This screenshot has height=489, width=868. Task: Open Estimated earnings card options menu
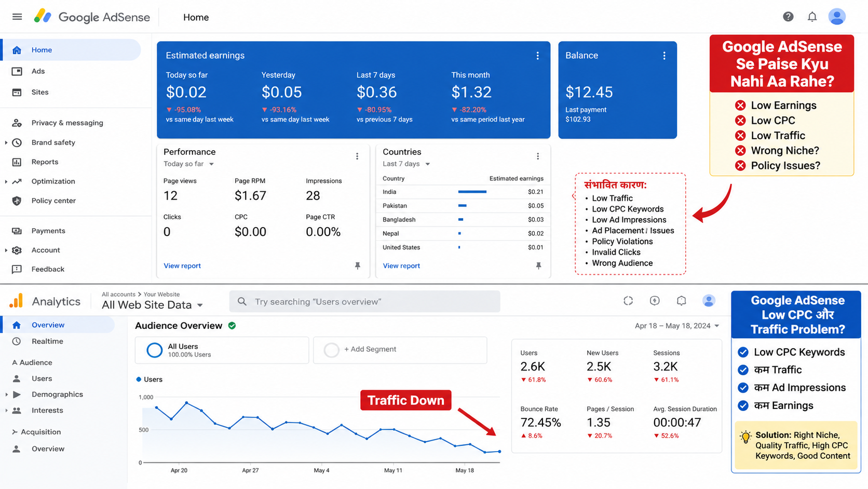537,56
